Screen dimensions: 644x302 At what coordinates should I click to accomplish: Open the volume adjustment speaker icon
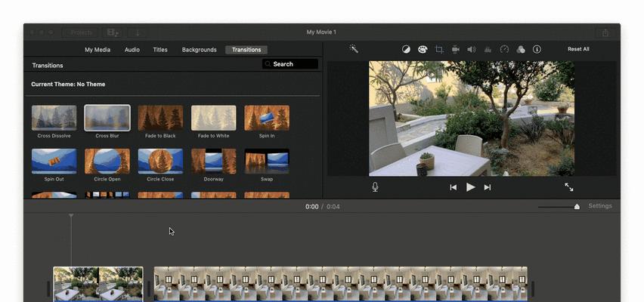[x=472, y=49]
